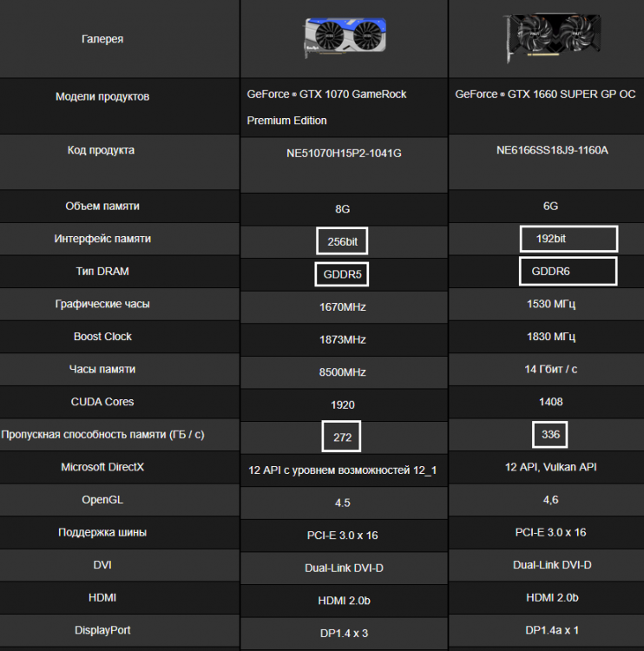Click PCI-E 3.0 x 16 for GTX 1660 SUPER
Screen dimensions: 644x651
tap(550, 532)
